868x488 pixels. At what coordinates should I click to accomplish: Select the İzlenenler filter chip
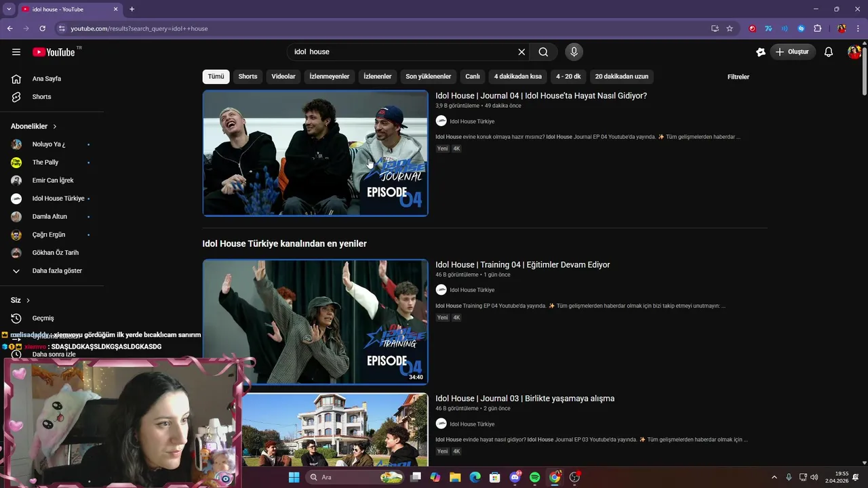(x=378, y=77)
